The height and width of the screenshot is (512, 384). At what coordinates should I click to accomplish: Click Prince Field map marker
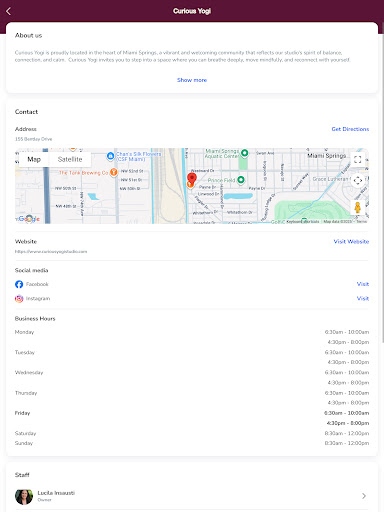[x=241, y=180]
